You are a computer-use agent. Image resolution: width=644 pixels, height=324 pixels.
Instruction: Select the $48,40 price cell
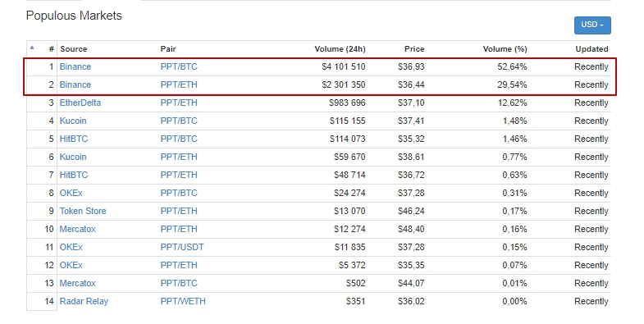coord(411,229)
